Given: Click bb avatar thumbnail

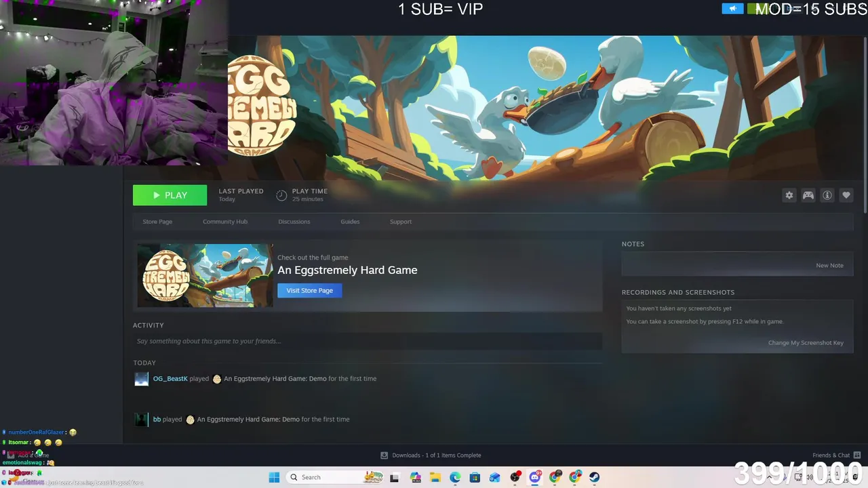Looking at the screenshot, I should coord(141,420).
